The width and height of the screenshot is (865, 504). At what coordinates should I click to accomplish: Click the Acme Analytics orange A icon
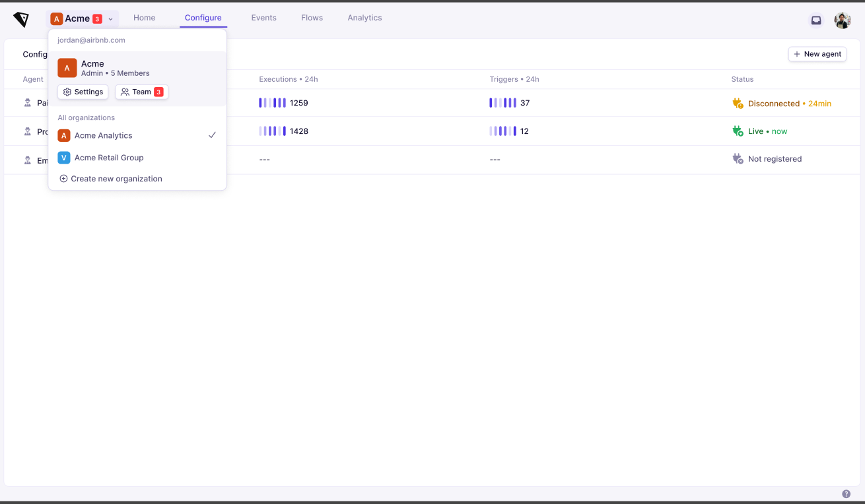(64, 135)
